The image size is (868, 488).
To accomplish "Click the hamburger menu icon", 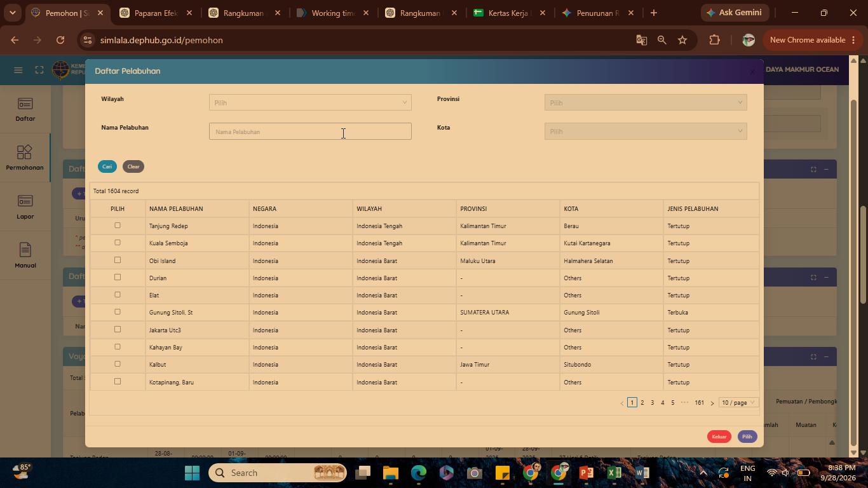I will point(18,70).
